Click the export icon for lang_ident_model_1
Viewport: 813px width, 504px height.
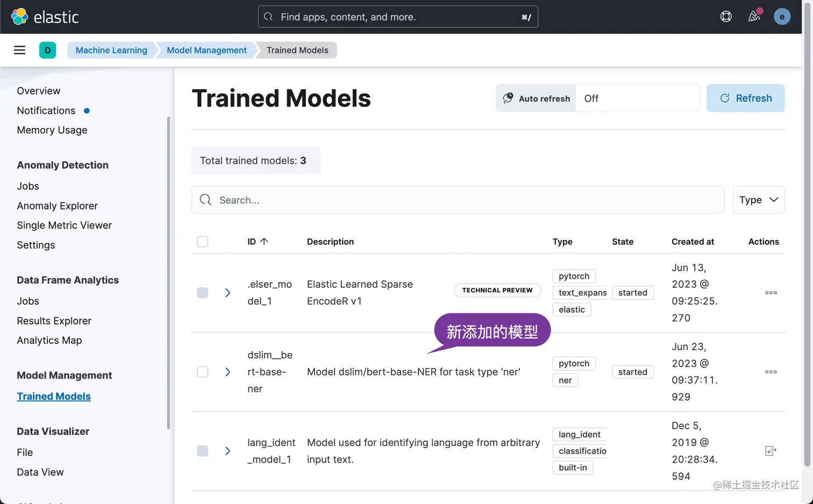pyautogui.click(x=771, y=451)
